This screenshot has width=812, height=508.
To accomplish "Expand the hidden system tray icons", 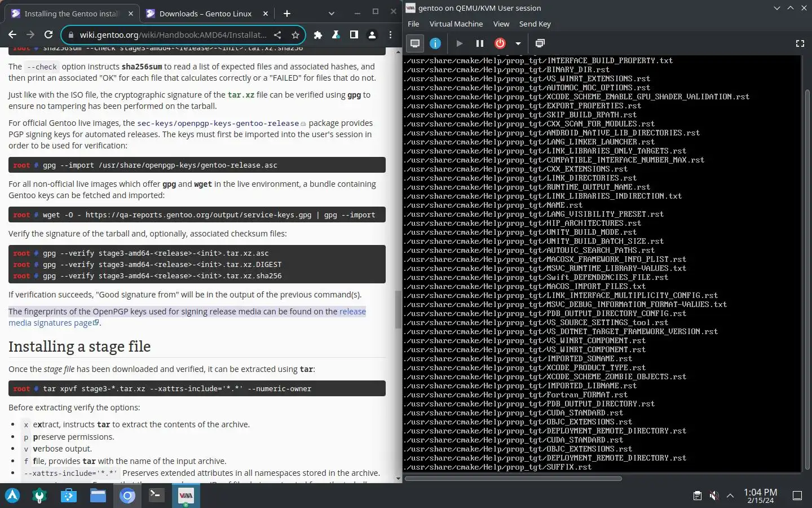I will coord(730,496).
